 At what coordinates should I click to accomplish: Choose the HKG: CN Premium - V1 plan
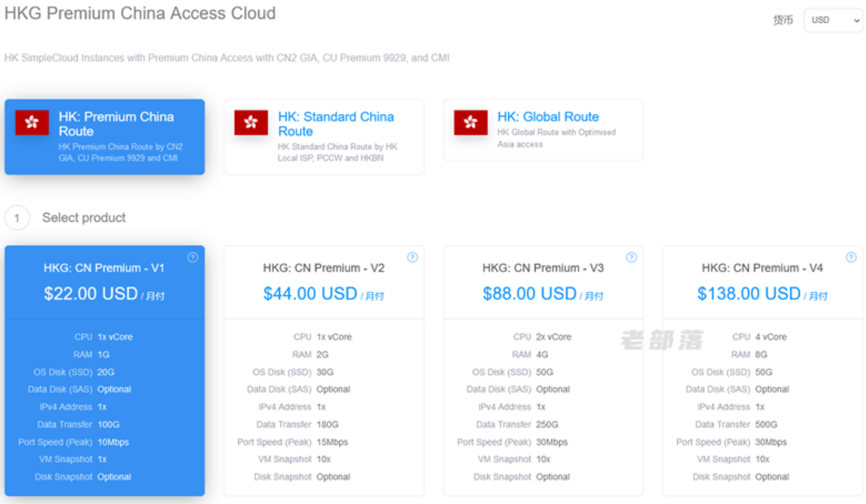click(104, 370)
